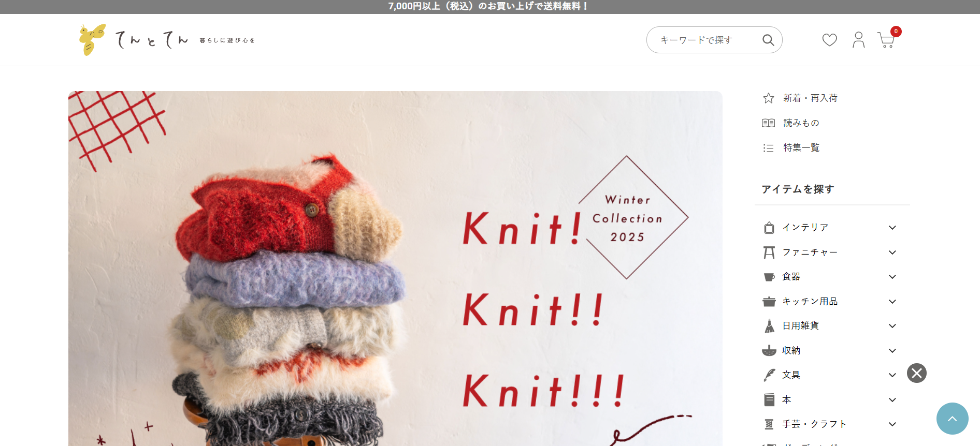Open the shopping cart icon

coord(886,40)
